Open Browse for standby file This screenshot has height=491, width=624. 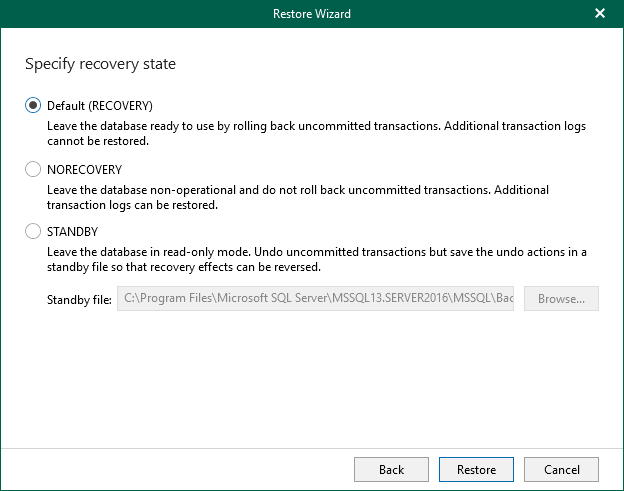tap(561, 298)
